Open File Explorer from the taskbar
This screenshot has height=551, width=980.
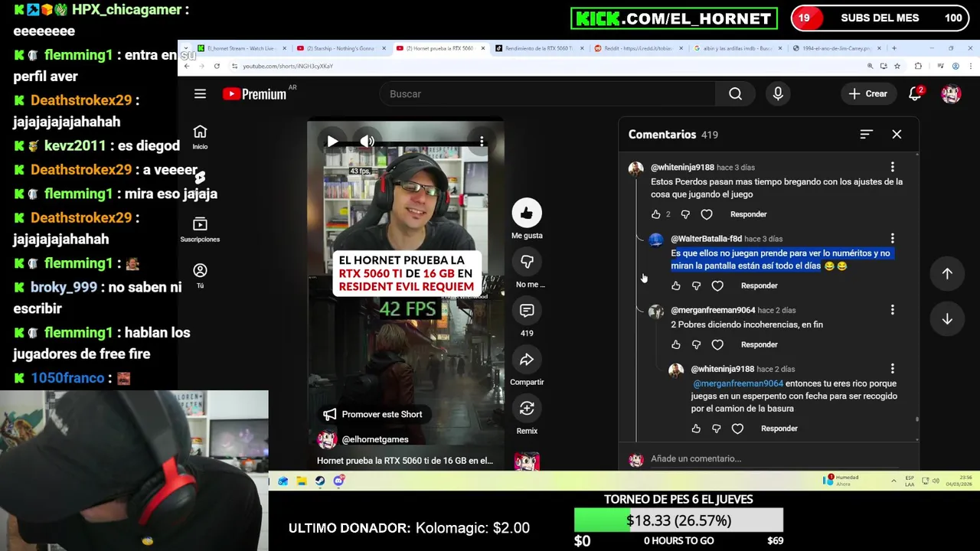click(302, 481)
